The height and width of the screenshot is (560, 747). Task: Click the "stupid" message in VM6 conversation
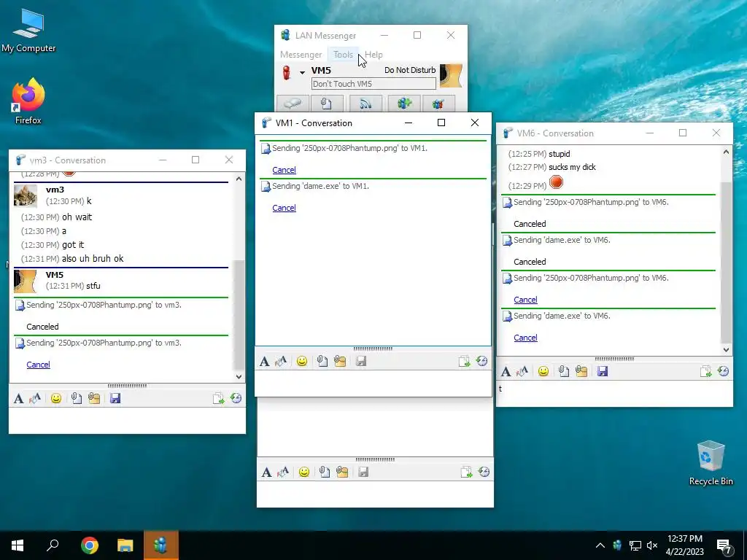point(560,154)
